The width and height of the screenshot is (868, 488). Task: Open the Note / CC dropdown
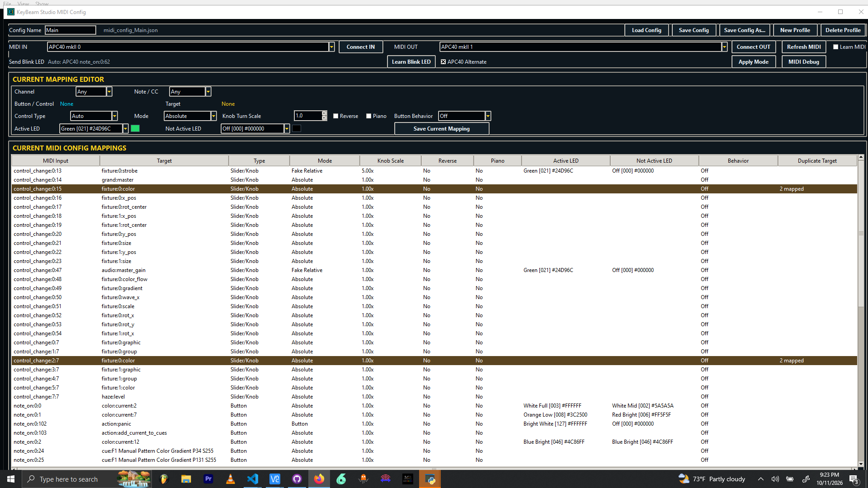pyautogui.click(x=208, y=92)
